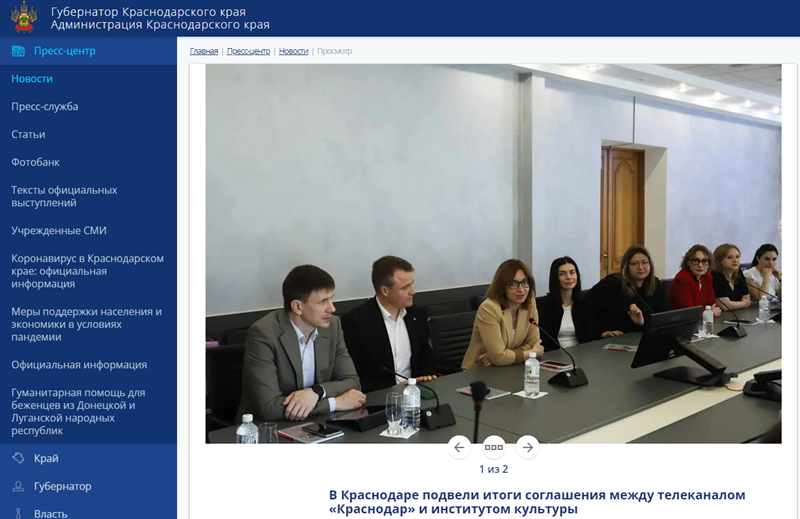Screen dimensions: 800x519
Task: Open Тексты официальных выступлений
Action: coord(64,196)
